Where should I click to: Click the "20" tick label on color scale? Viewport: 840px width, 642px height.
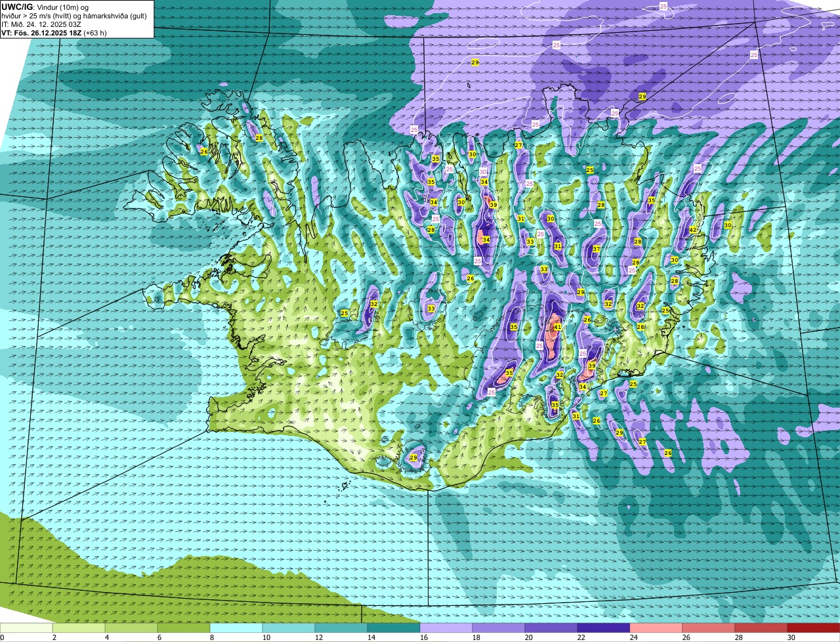529,637
